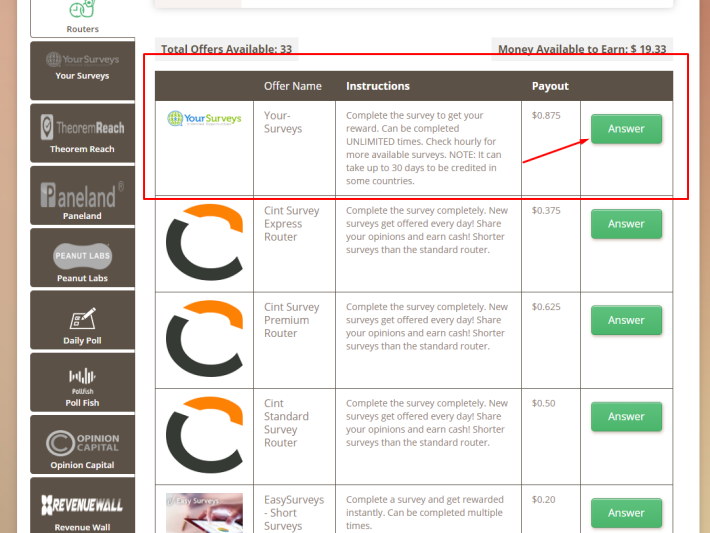Click the YourSurveys logo in offer table
This screenshot has height=533, width=710.
(x=204, y=119)
